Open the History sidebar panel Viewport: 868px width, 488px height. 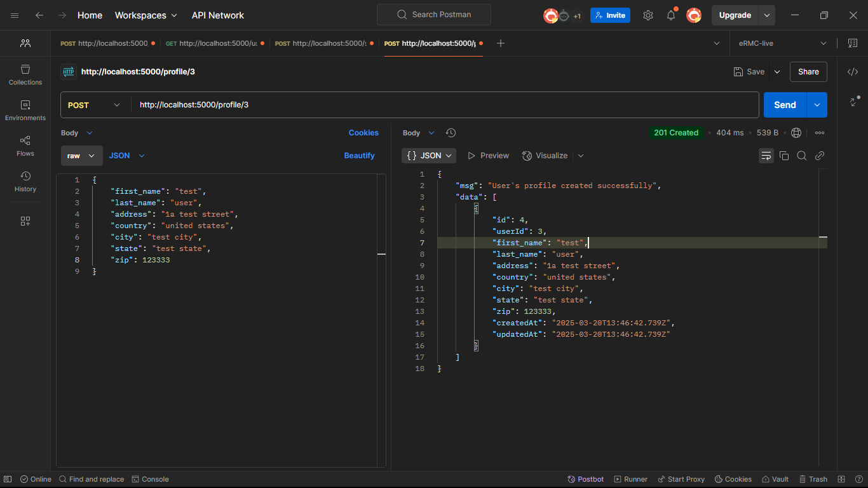pyautogui.click(x=25, y=181)
